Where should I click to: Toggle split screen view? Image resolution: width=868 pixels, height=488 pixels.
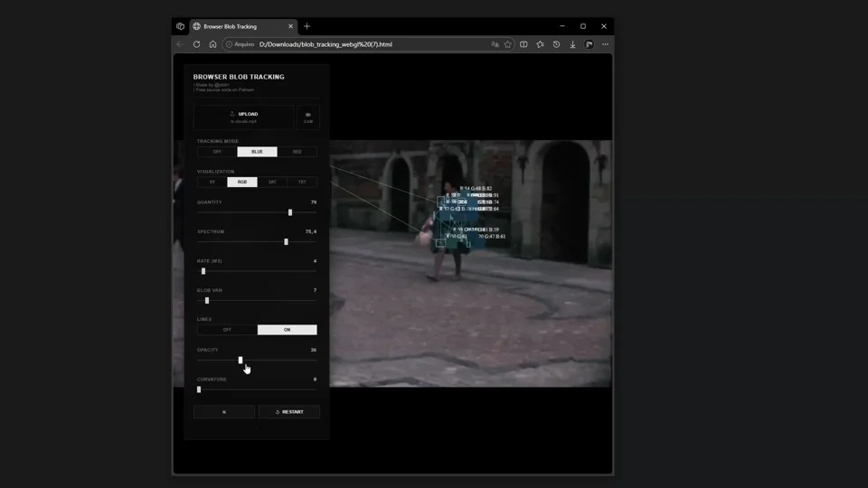click(524, 44)
